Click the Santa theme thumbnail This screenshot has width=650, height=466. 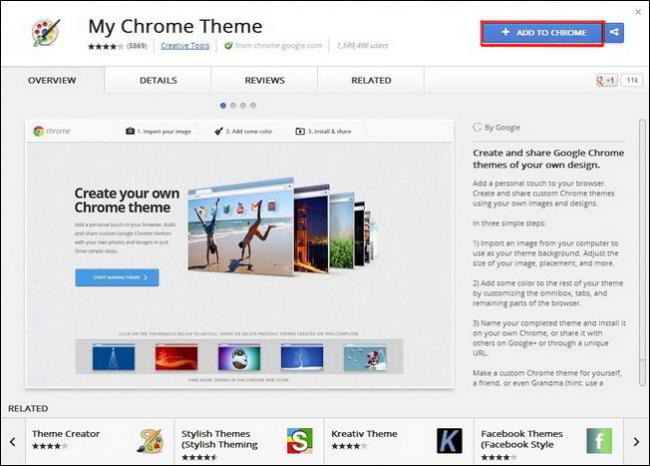click(365, 357)
